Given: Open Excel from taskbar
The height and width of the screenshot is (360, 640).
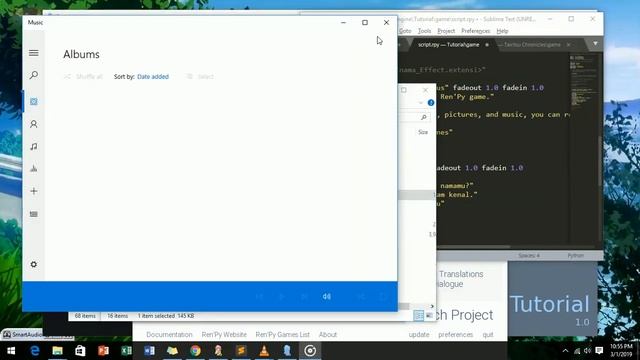Looking at the screenshot, I should [x=126, y=351].
